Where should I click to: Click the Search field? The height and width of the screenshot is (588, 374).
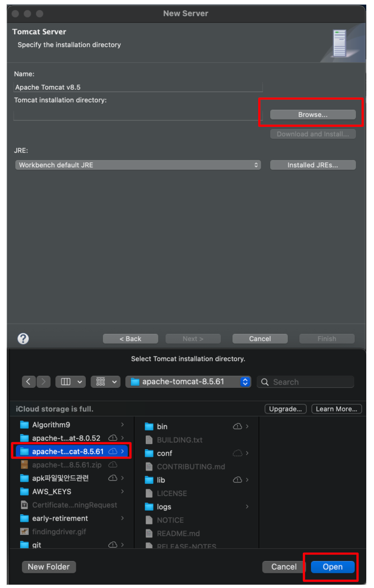(x=305, y=382)
